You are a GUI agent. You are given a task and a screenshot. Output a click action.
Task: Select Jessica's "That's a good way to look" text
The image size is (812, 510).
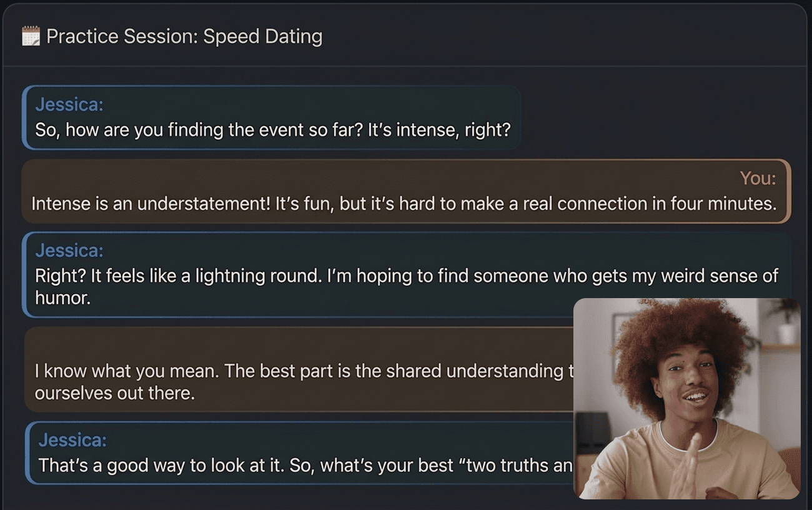coord(187,465)
